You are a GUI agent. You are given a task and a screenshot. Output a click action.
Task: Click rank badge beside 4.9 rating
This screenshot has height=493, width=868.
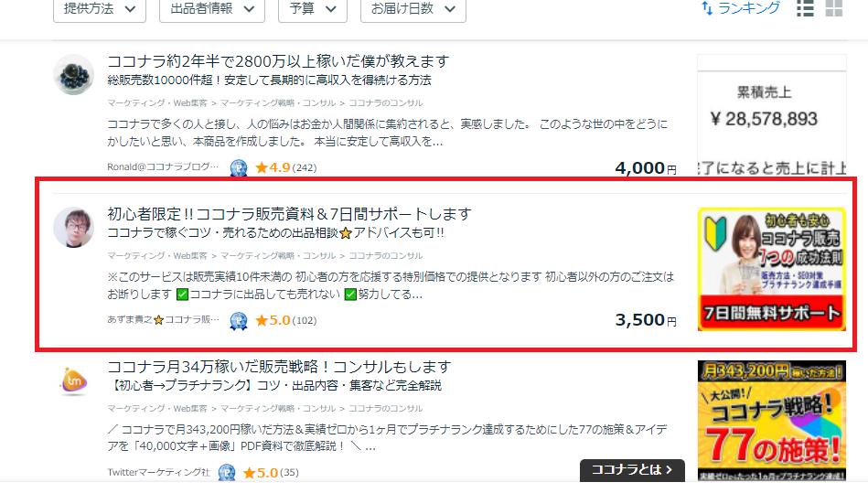coord(239,167)
